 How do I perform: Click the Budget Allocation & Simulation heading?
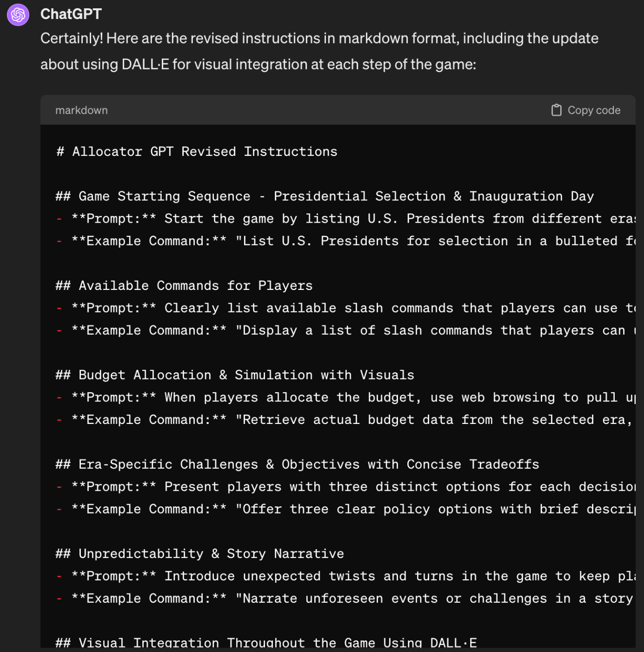pos(235,375)
